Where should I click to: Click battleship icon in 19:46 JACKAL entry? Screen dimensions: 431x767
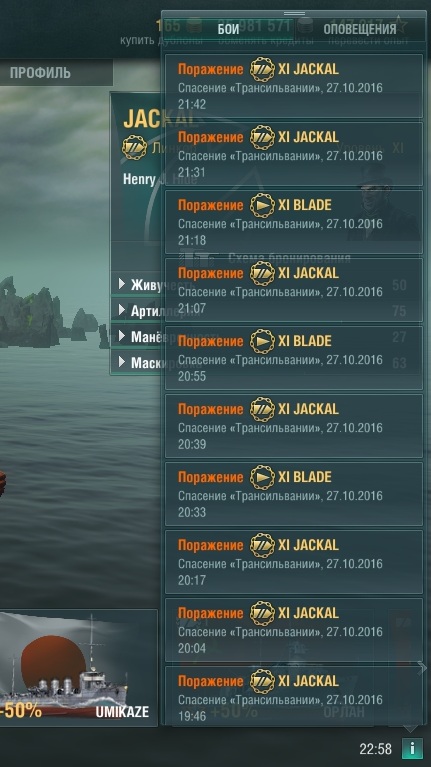coord(262,681)
